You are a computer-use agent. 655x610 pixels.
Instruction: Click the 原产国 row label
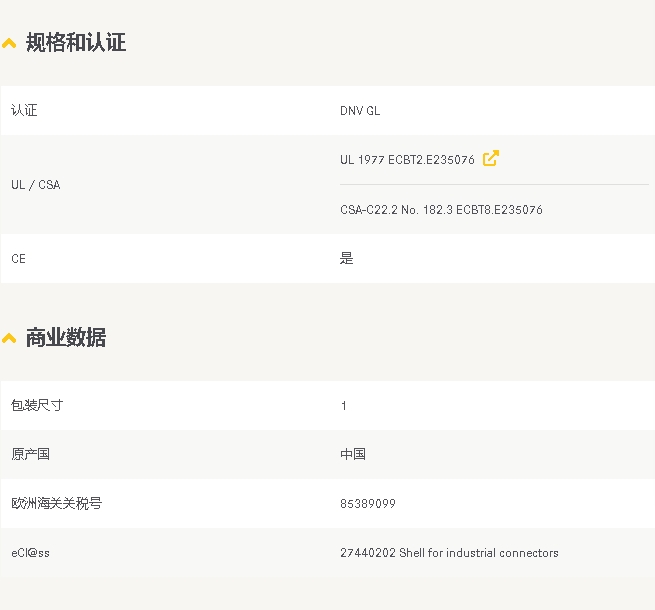click(x=30, y=454)
